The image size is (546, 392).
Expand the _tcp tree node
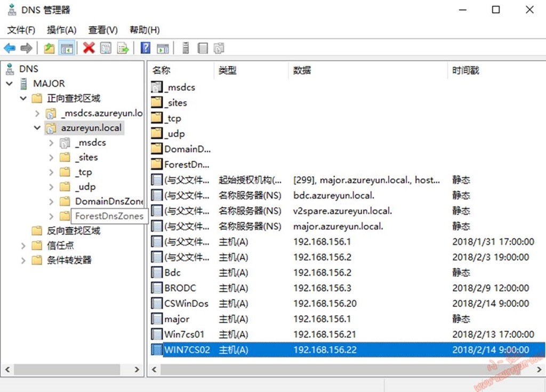(x=51, y=172)
